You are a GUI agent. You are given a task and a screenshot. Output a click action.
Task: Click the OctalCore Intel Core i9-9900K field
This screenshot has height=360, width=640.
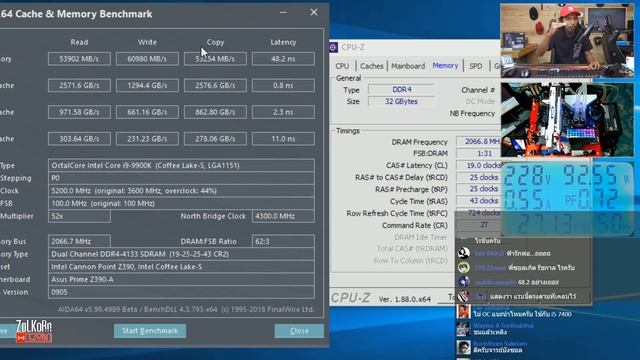[x=181, y=165]
